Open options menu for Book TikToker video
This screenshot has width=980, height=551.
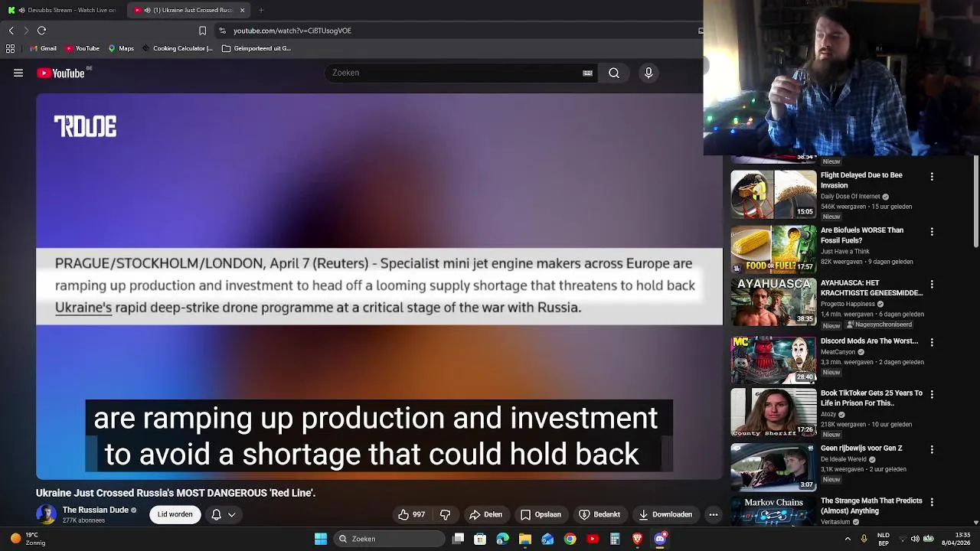coord(932,394)
